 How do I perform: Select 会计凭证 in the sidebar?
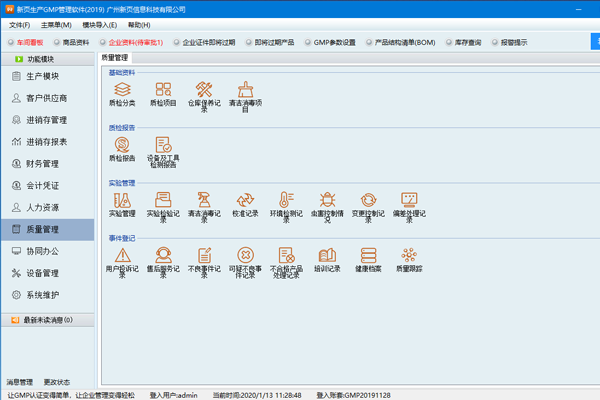pyautogui.click(x=47, y=185)
